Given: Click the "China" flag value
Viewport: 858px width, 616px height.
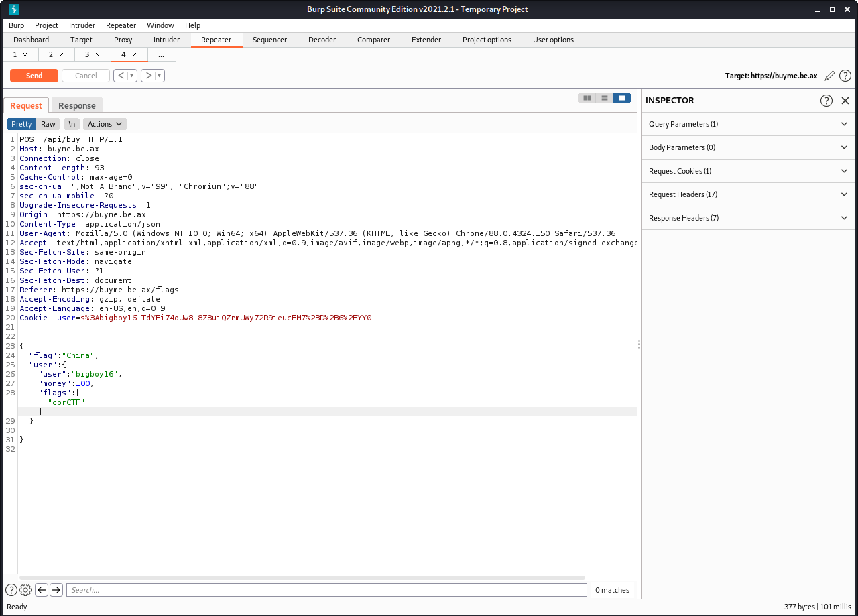Looking at the screenshot, I should 80,355.
